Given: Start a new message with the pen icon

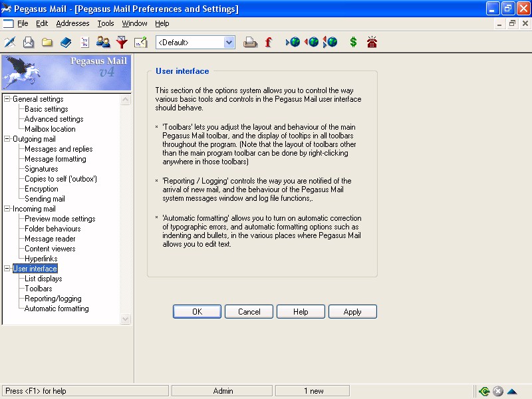Looking at the screenshot, I should (10, 43).
